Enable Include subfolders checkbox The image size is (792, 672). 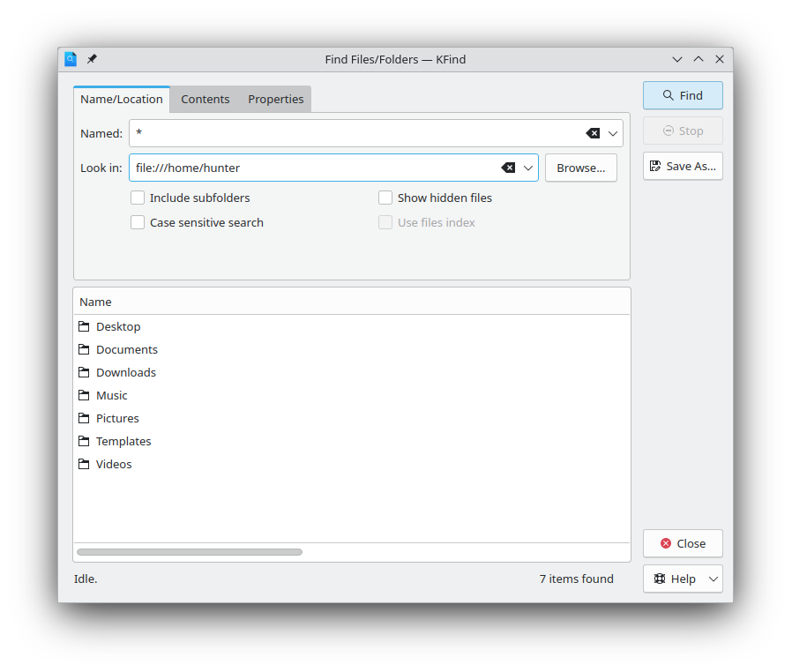(x=138, y=198)
